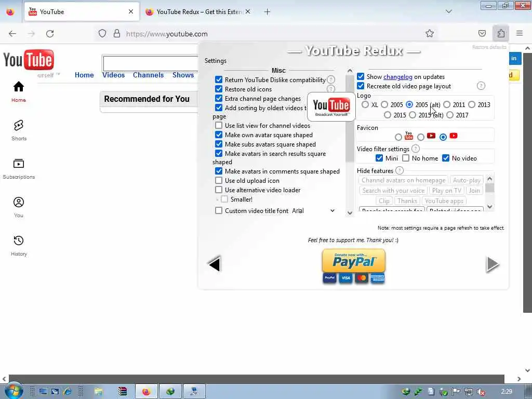Click the PayPal donate button

tap(353, 261)
